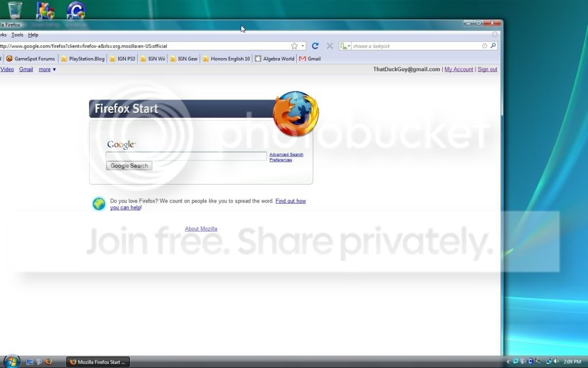Open the About Mozilla link
Screen dimensions: 588x368
click(201, 229)
